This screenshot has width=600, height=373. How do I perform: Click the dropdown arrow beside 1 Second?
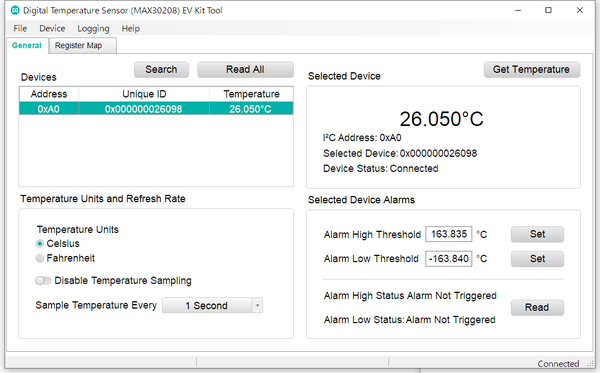(258, 305)
